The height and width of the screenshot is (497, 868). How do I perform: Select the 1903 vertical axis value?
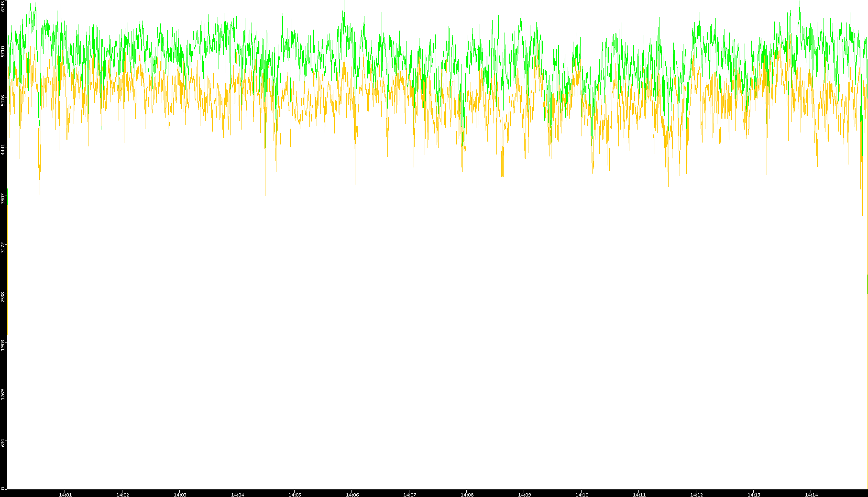[x=3, y=345]
